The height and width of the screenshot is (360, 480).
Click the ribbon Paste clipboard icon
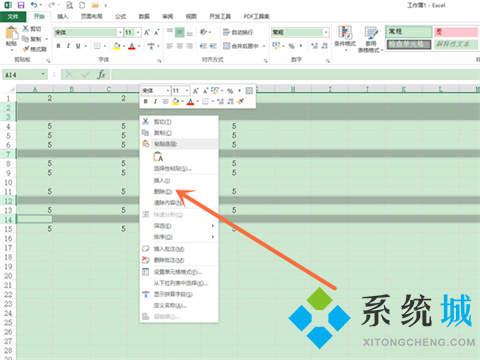point(11,33)
